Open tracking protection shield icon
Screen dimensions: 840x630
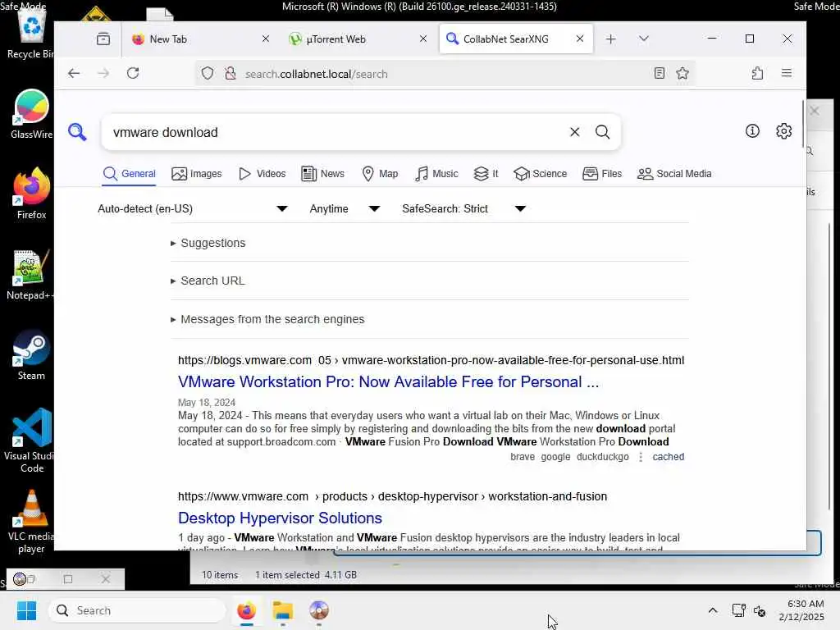pos(208,73)
